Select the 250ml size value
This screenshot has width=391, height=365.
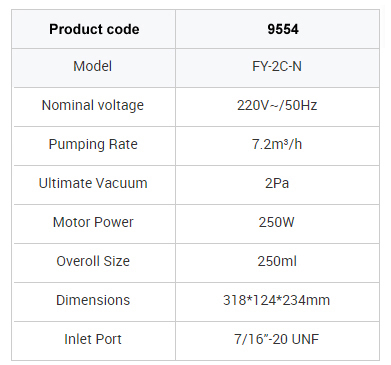[x=277, y=261]
